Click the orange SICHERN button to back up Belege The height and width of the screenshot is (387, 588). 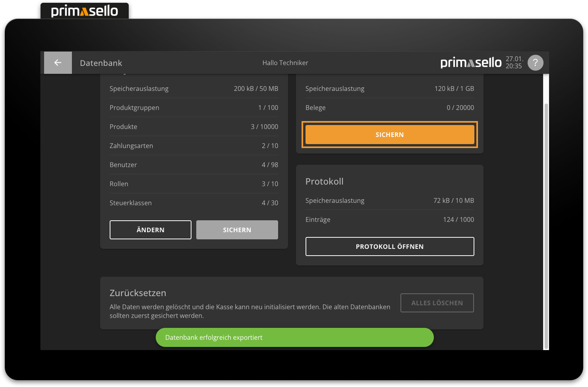point(389,135)
